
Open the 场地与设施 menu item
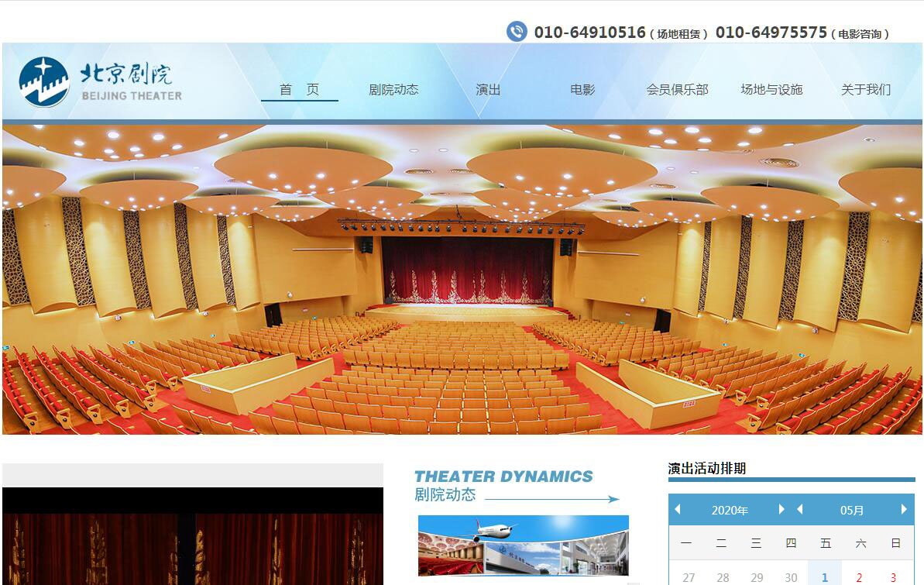tap(771, 89)
